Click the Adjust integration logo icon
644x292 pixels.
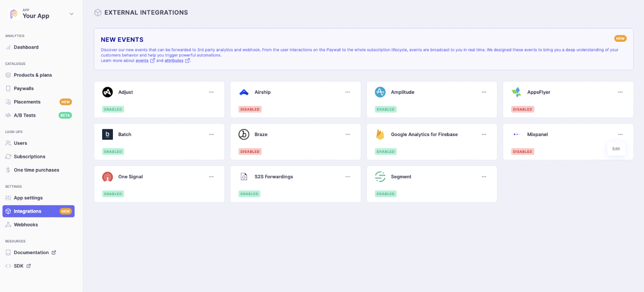click(x=107, y=92)
